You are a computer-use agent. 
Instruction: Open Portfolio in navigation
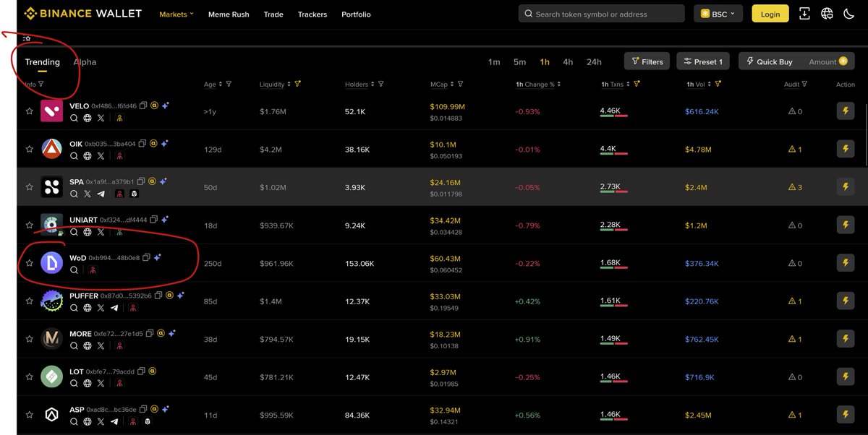(356, 14)
